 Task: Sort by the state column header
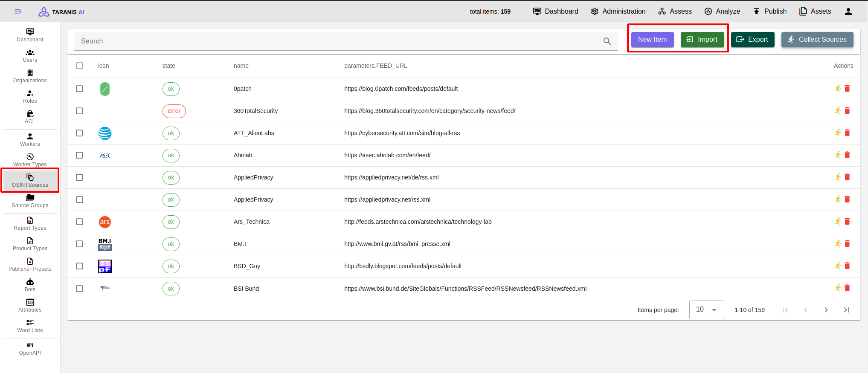pos(168,66)
